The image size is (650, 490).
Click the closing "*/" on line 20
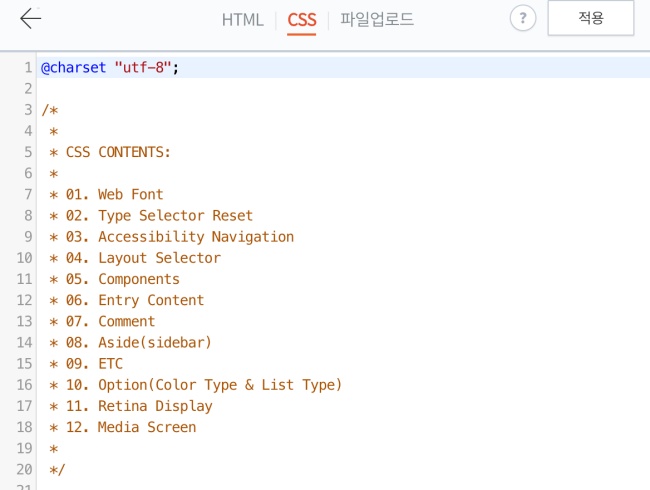(57, 470)
